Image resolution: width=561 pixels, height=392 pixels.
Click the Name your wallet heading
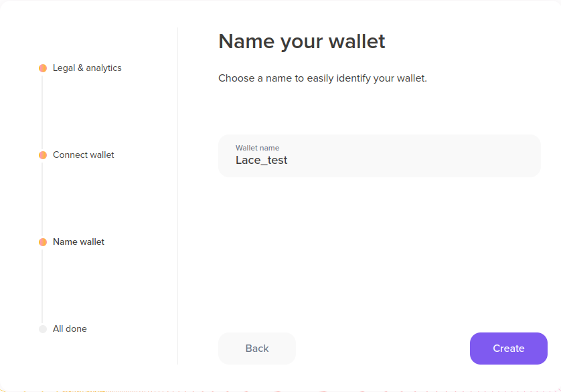coord(302,41)
